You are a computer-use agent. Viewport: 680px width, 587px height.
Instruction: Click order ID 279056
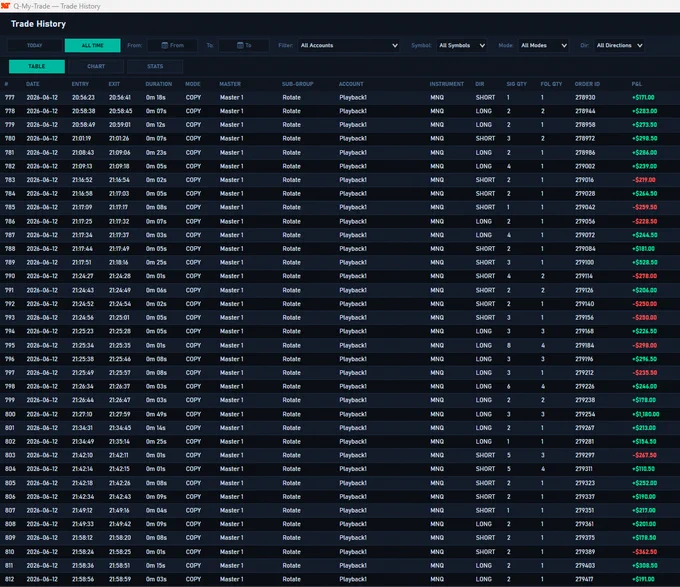click(x=585, y=222)
